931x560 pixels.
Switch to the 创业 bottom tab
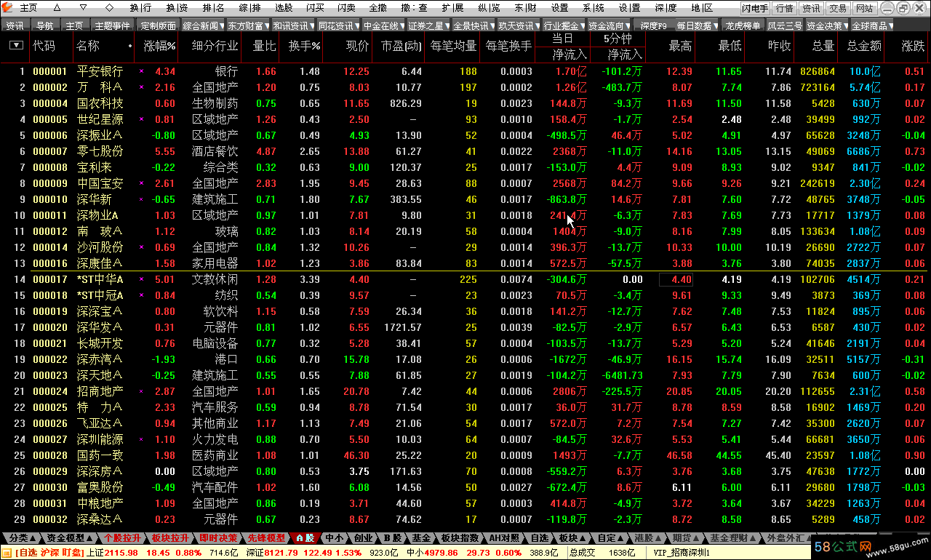click(363, 538)
